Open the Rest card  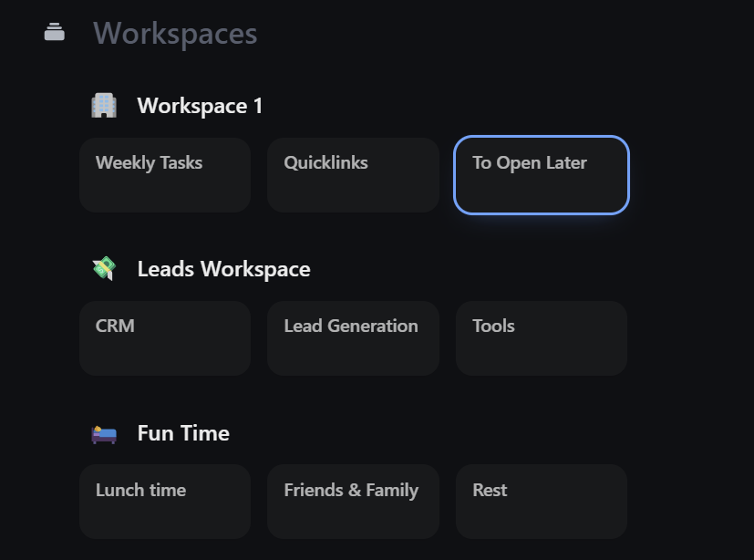(542, 502)
